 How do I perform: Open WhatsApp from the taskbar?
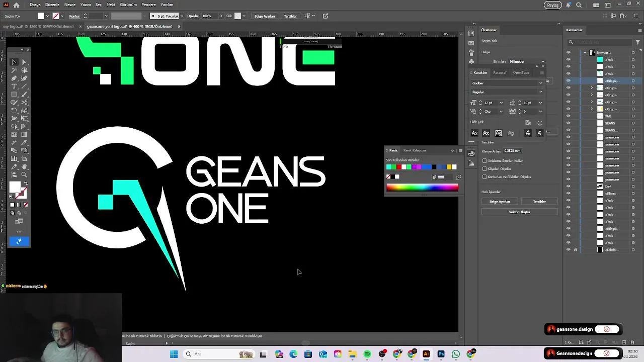click(x=456, y=354)
